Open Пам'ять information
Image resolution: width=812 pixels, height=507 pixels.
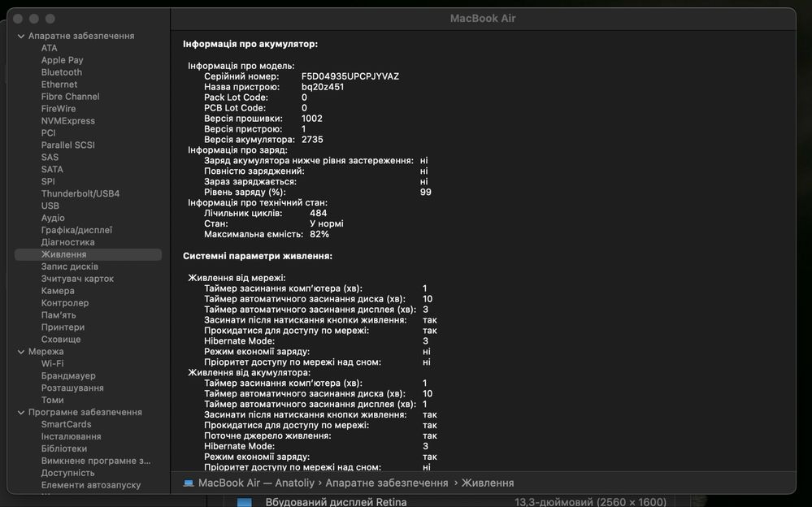[x=59, y=315]
